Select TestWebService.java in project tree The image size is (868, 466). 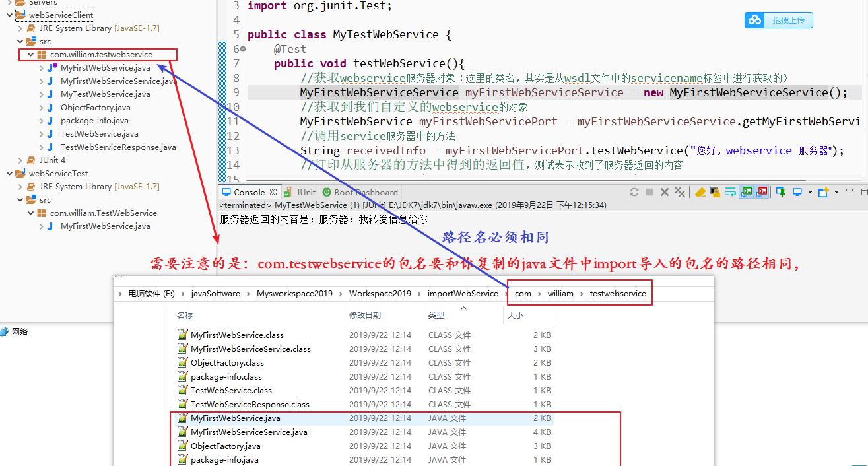[x=100, y=134]
